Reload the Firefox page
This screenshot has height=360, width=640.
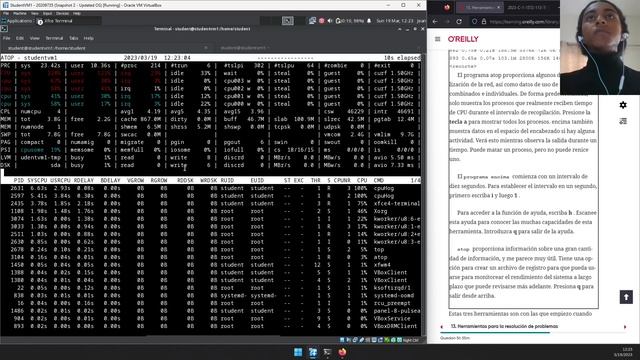click(x=459, y=21)
